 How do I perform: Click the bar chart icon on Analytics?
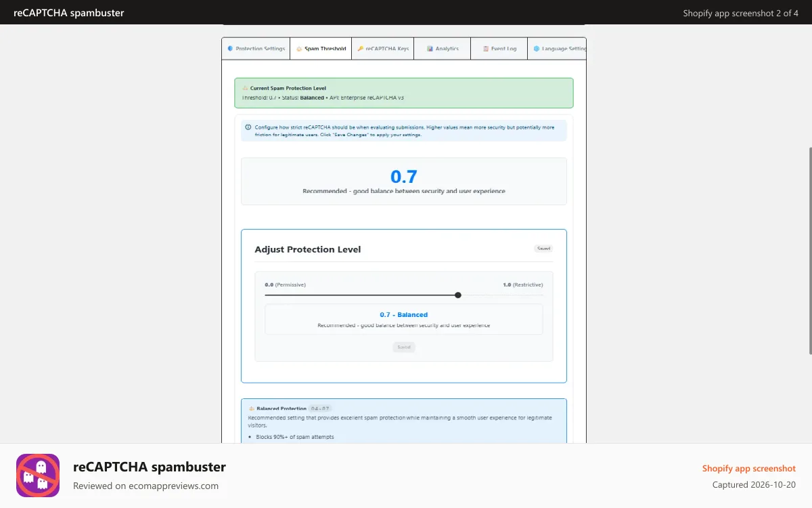(430, 49)
